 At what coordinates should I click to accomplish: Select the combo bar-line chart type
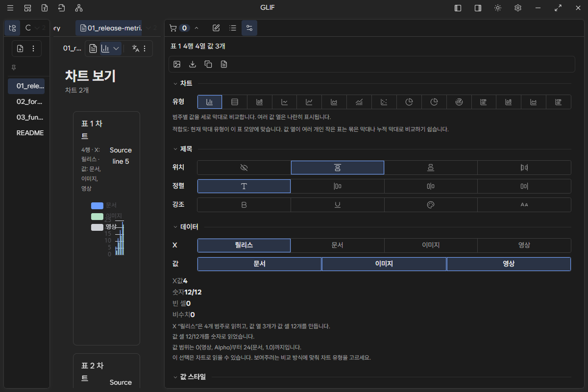click(x=359, y=102)
